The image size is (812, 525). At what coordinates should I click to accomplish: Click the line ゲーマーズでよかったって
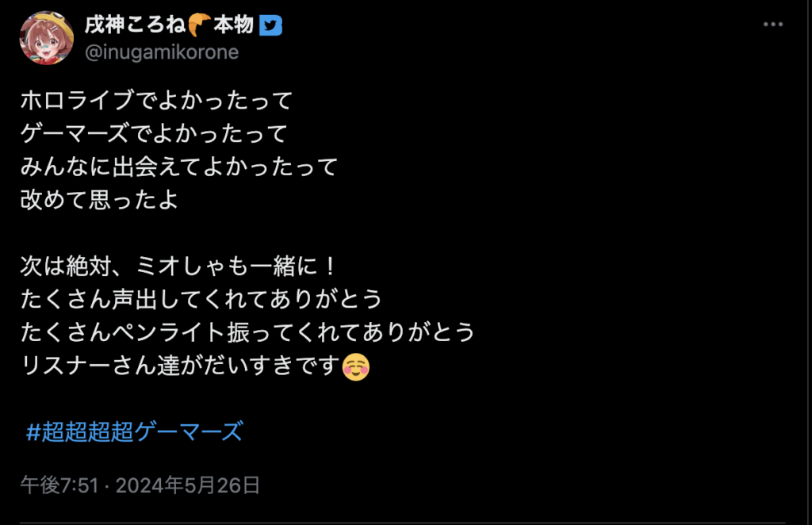point(154,133)
